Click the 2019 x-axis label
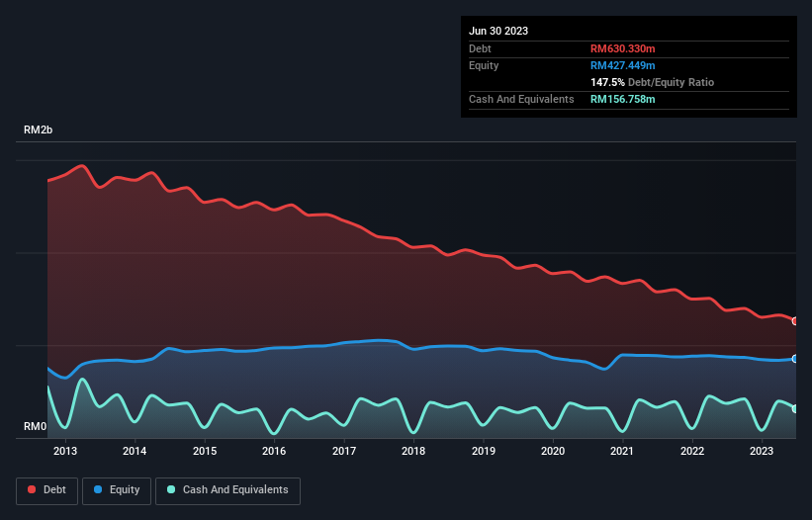 [484, 451]
